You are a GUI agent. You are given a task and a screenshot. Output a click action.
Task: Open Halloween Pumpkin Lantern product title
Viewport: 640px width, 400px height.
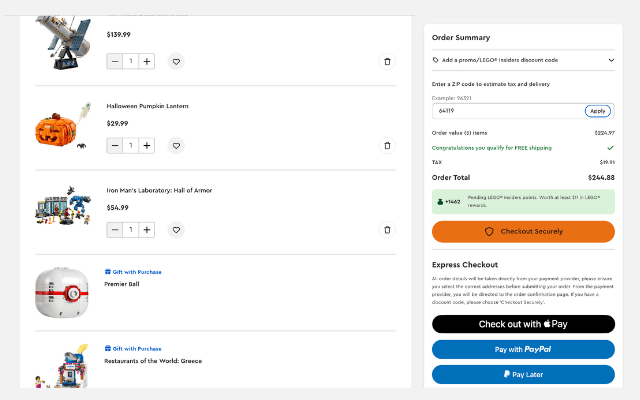click(x=147, y=106)
